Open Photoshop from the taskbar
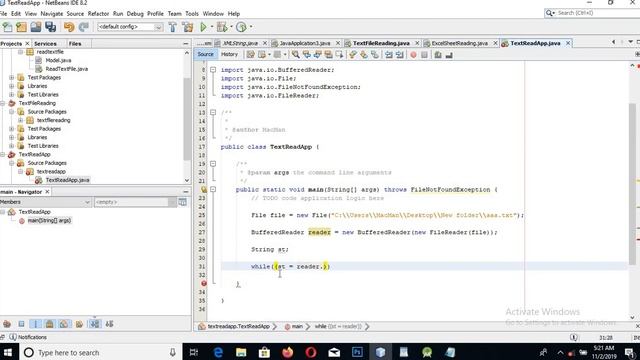Viewport: 640px width, 360px height. coord(357,352)
